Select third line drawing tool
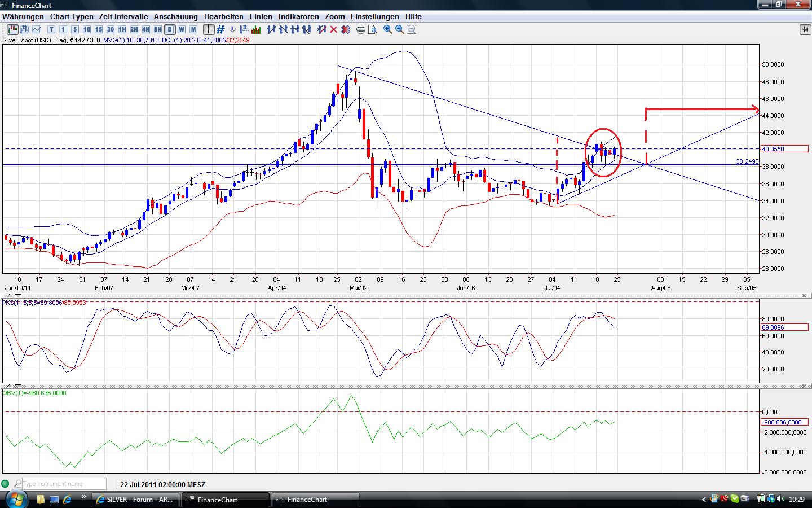 [295, 29]
